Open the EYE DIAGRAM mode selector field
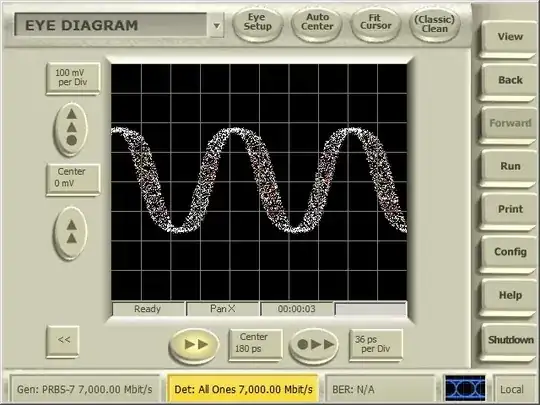This screenshot has height=405, width=540. [x=111, y=25]
